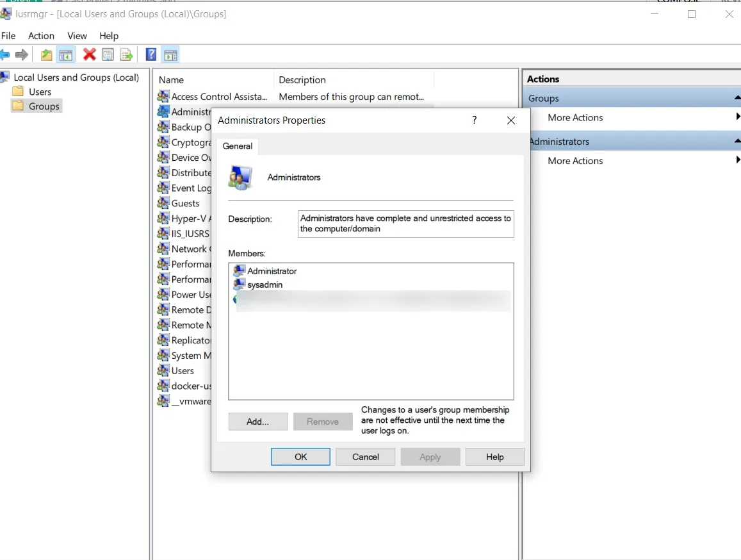The image size is (741, 560).
Task: Expand More Actions under Administrators
Action: [x=575, y=161]
